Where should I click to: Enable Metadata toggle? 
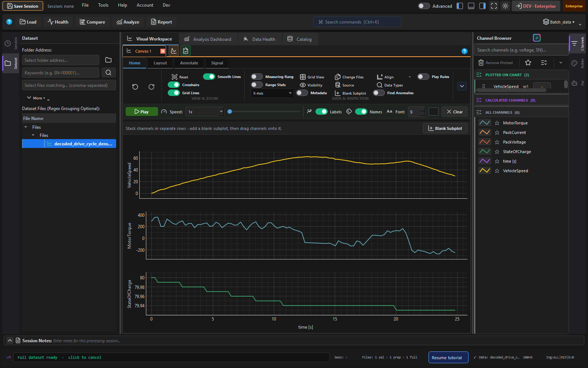pos(302,93)
